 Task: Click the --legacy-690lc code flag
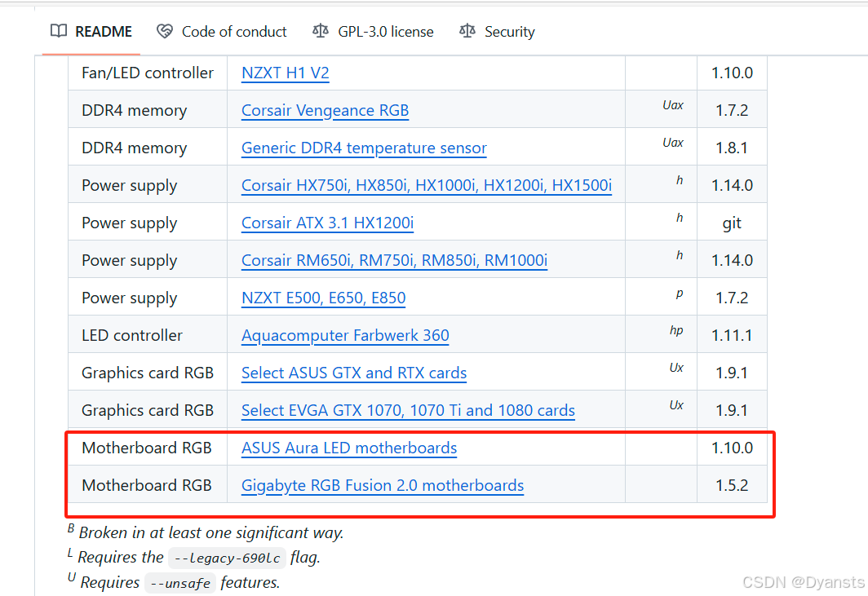(x=227, y=558)
